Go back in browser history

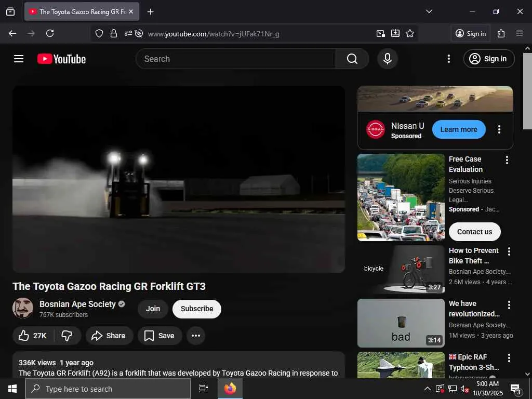point(12,33)
